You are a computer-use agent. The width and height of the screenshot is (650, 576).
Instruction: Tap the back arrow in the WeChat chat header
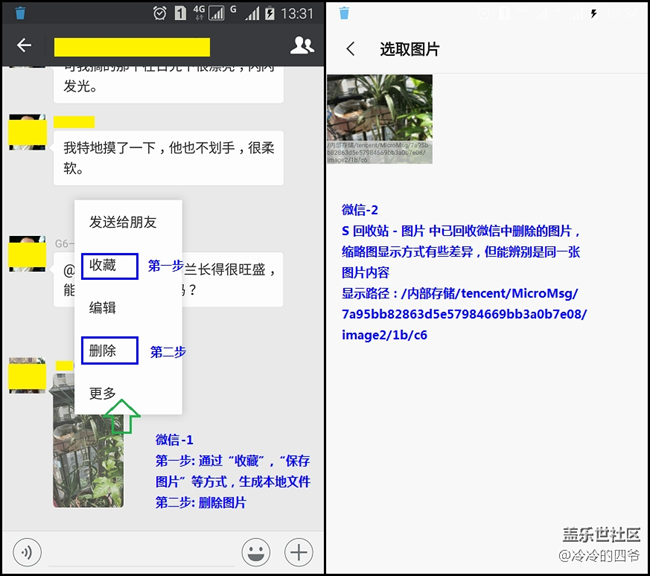(24, 45)
